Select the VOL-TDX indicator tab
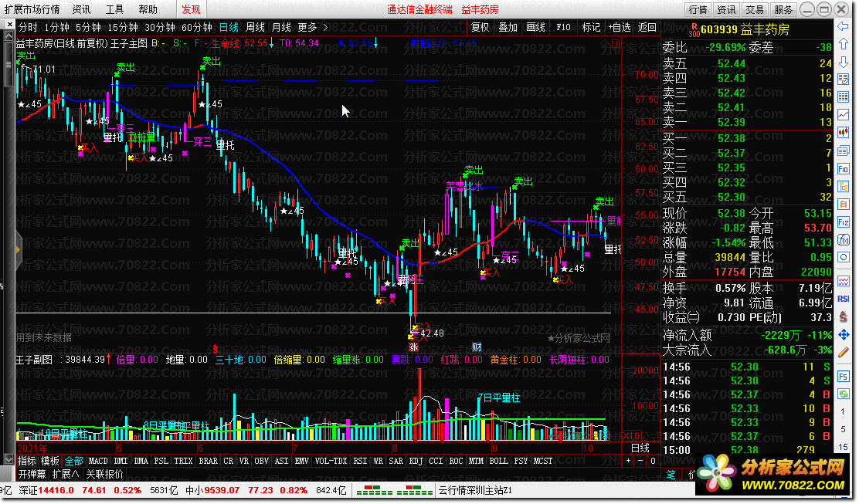This screenshot has height=504, width=859. pyautogui.click(x=331, y=462)
